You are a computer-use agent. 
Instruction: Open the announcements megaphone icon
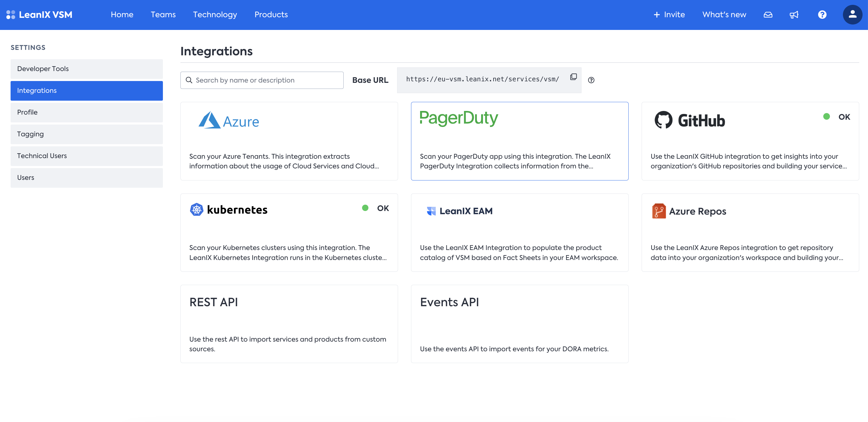click(794, 15)
